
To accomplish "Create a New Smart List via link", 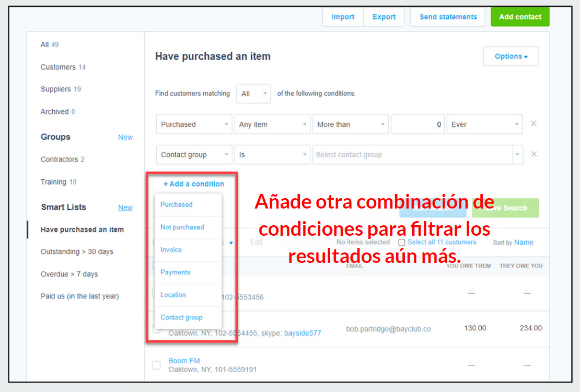I will (125, 207).
